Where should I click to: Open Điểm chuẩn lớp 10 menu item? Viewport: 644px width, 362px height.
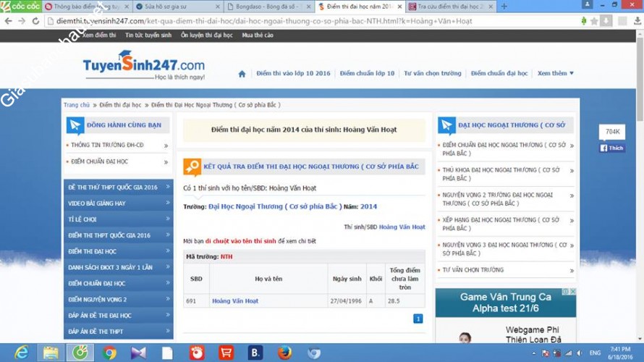[x=367, y=73]
